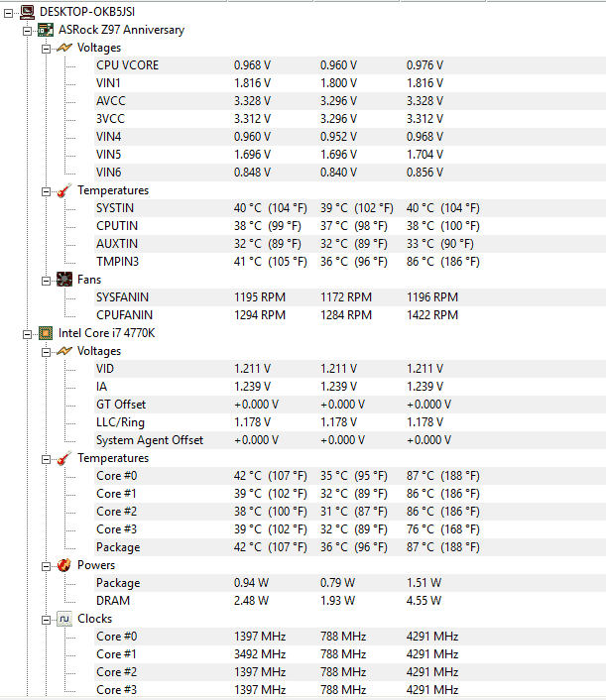The width and height of the screenshot is (606, 700).
Task: Collapse the Intel Core i7 4770K node
Action: 27,334
